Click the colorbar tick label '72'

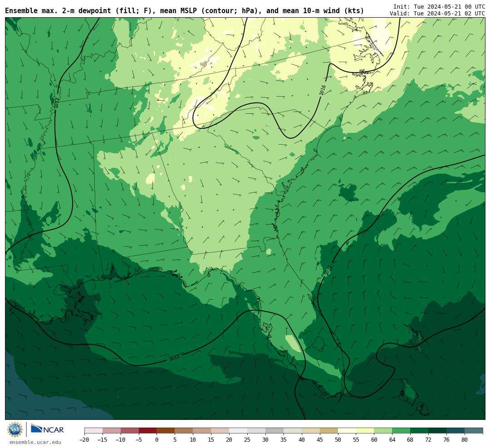428,440
